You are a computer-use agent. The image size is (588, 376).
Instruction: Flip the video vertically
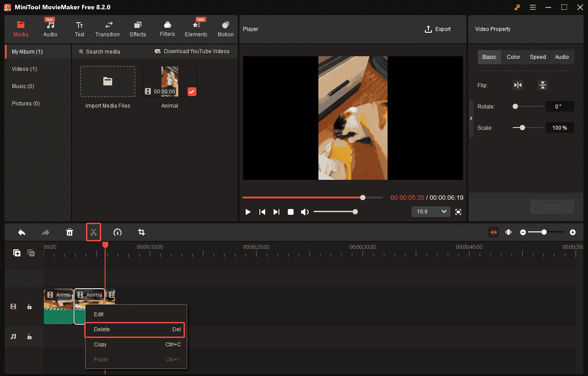point(543,85)
